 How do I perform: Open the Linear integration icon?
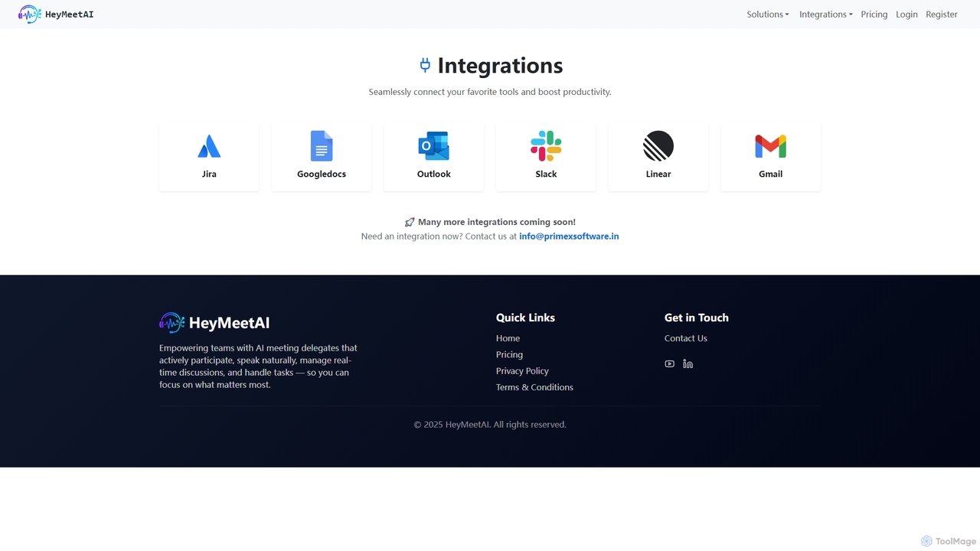(x=658, y=146)
